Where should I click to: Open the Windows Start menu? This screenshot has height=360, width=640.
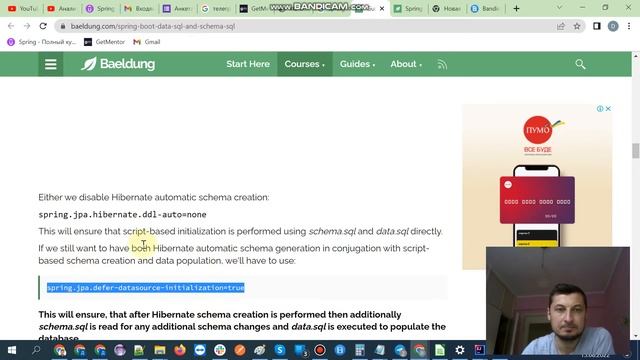tap(11, 350)
